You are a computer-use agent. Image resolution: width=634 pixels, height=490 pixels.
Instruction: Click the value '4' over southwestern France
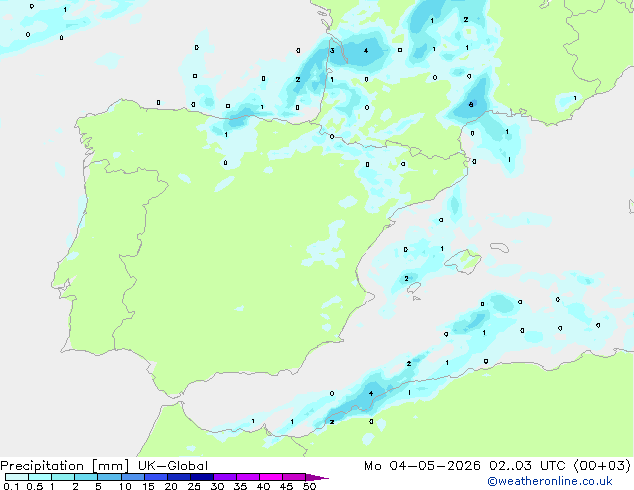(366, 51)
